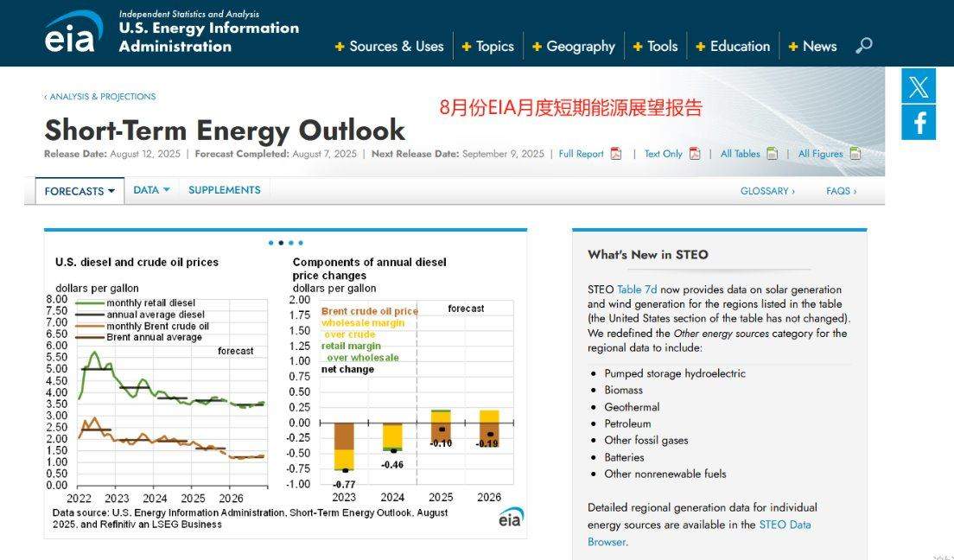This screenshot has width=954, height=560.
Task: Click the plus icon beside Education
Action: coord(701,47)
